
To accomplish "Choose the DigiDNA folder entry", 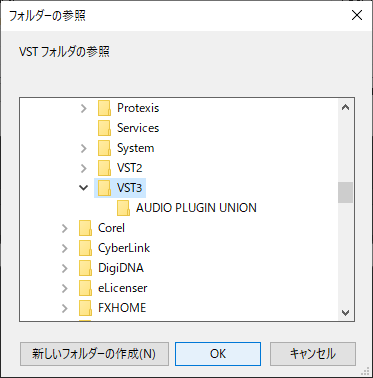I will pyautogui.click(x=121, y=268).
